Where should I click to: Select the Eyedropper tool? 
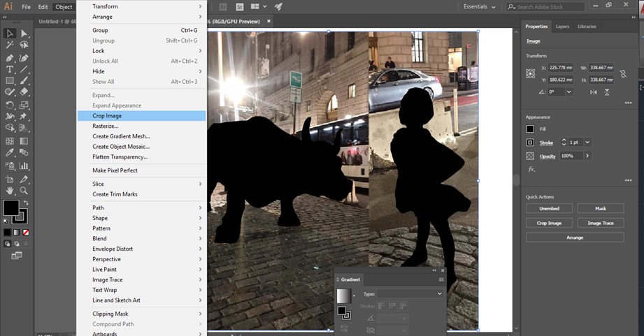(10, 154)
